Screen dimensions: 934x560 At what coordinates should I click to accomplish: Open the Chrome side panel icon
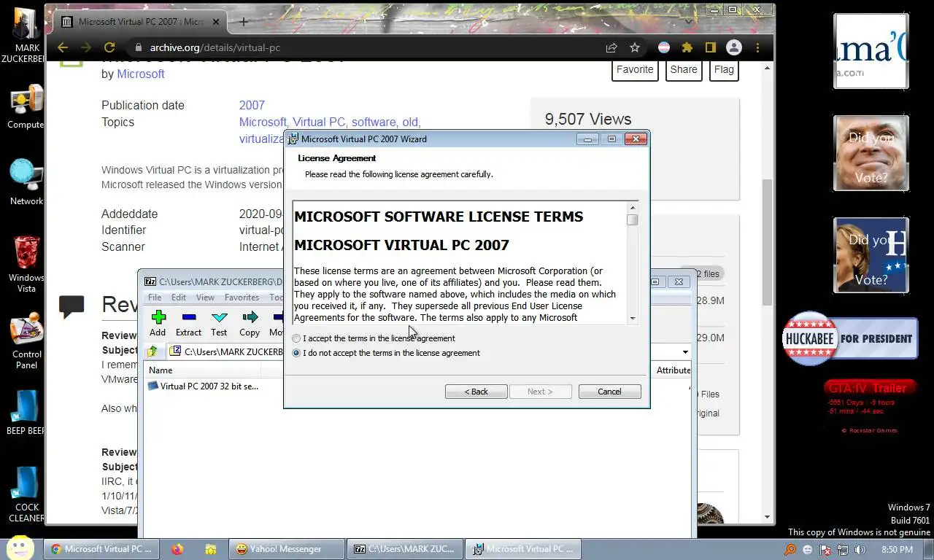coord(710,47)
